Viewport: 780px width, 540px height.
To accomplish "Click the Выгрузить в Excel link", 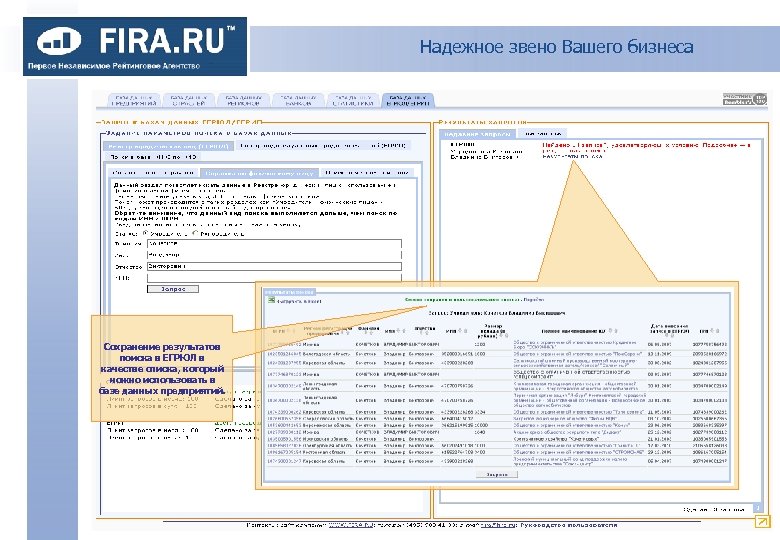I will coord(299,301).
